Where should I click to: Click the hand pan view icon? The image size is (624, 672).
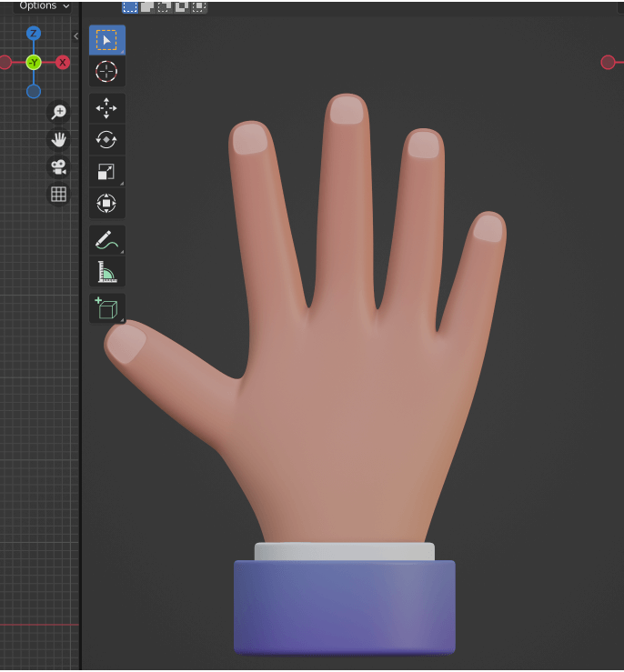pos(59,140)
